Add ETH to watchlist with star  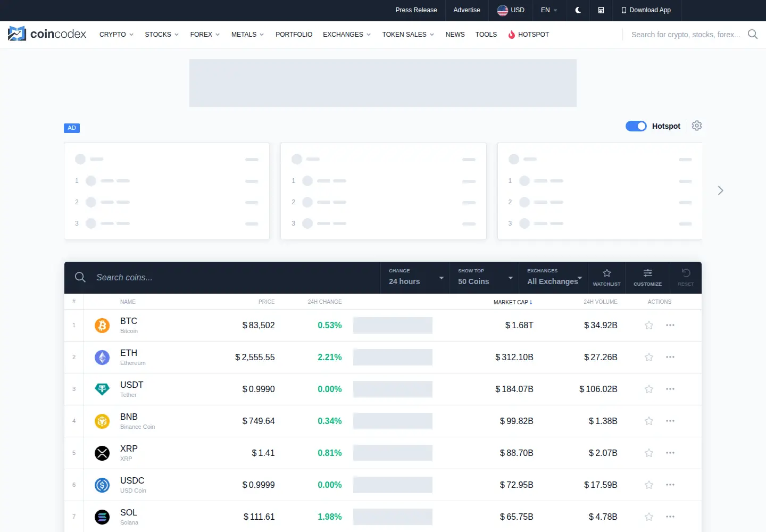(649, 357)
